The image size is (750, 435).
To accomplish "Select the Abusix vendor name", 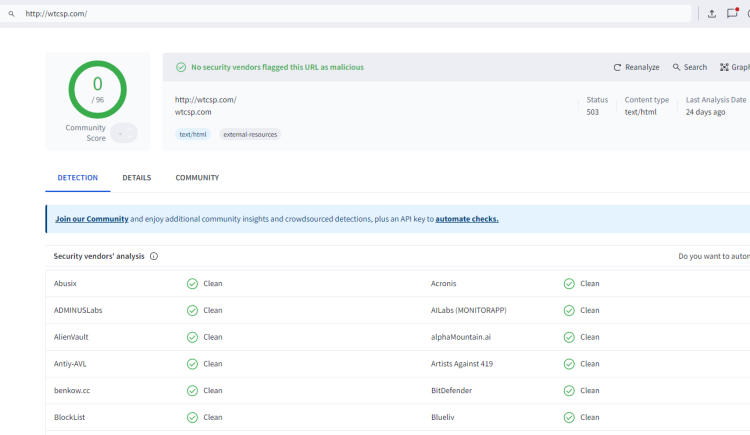I will [65, 284].
